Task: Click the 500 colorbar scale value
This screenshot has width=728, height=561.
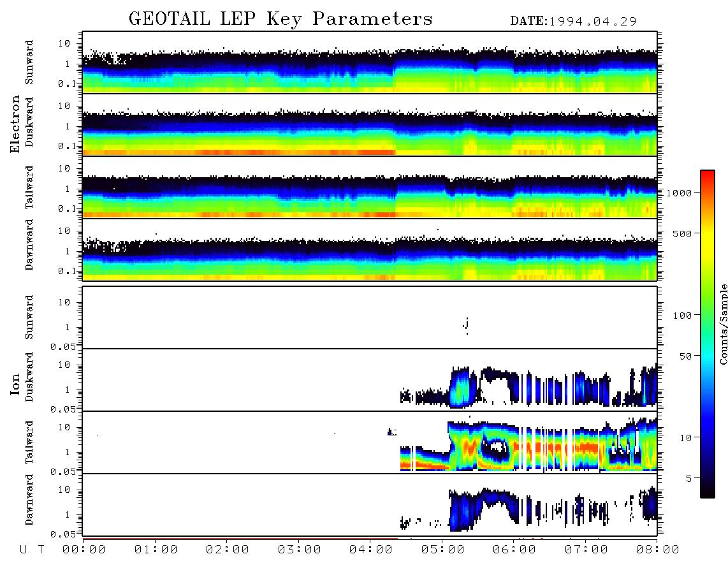Action: [x=683, y=233]
